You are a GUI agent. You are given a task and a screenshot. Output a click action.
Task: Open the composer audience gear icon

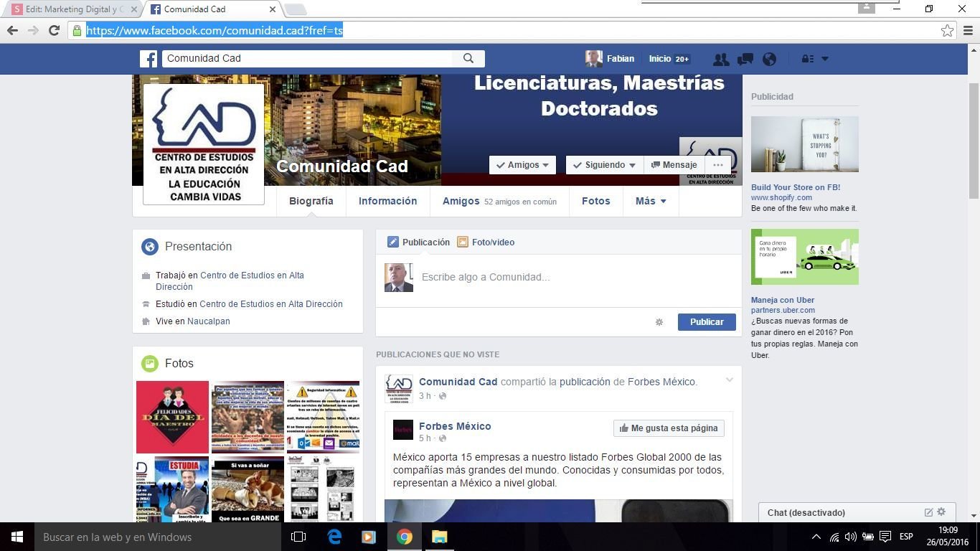(659, 322)
